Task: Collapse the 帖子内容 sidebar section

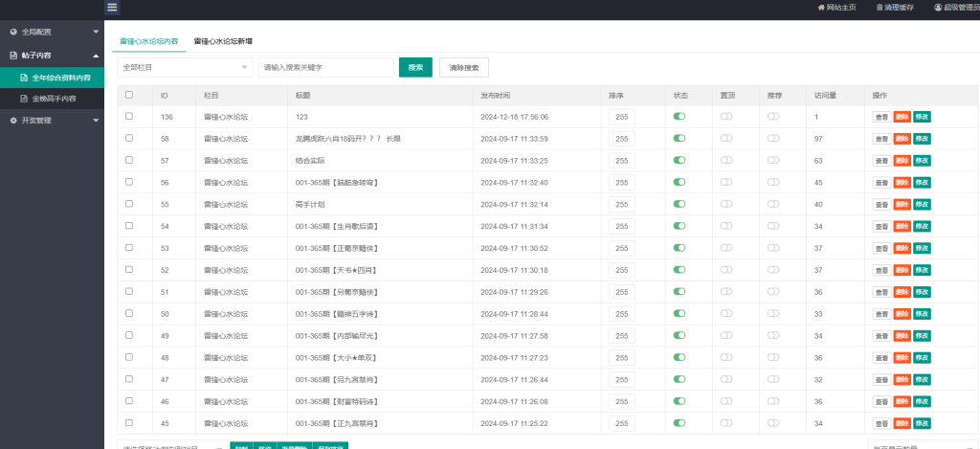Action: (x=52, y=56)
